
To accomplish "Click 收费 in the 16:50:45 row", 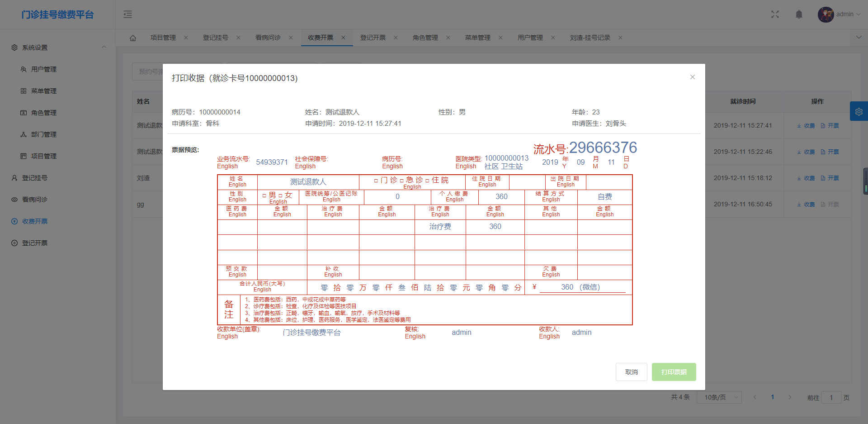I will (806, 205).
